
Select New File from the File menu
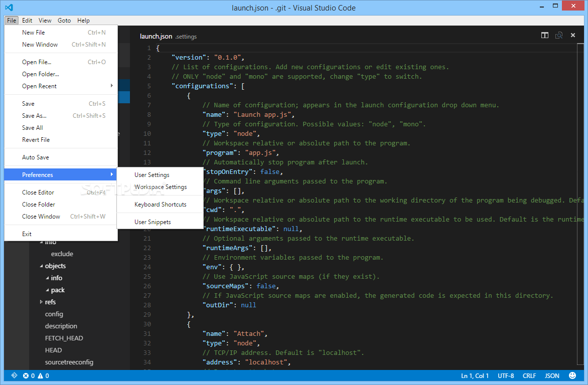click(61, 33)
